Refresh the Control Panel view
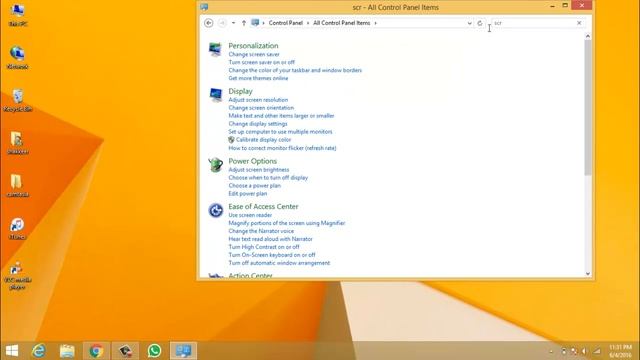The image size is (640, 360). [480, 23]
